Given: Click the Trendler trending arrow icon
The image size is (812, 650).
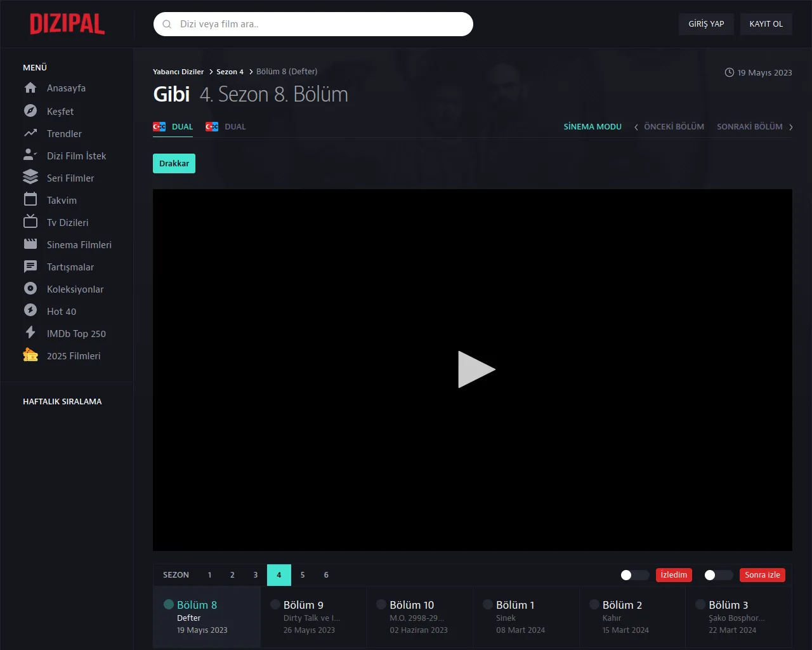Looking at the screenshot, I should coord(30,133).
